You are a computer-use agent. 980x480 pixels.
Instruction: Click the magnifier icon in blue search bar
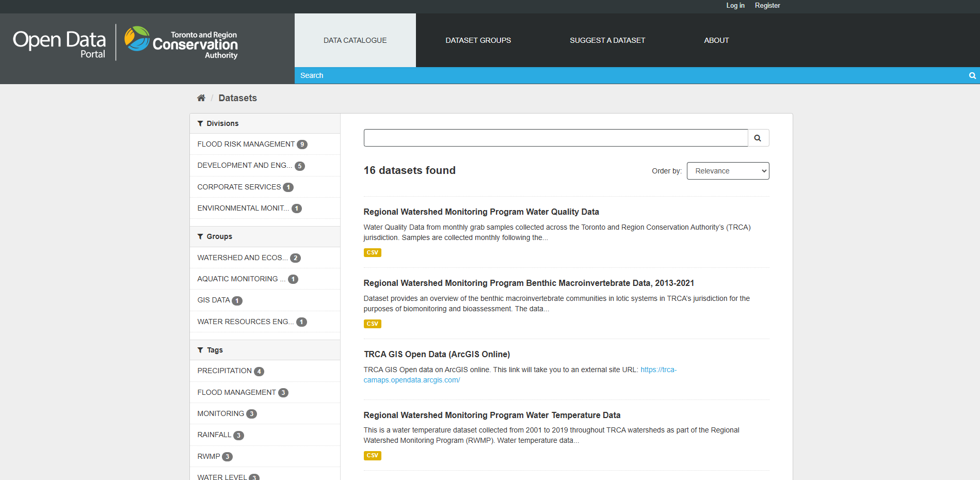click(972, 75)
